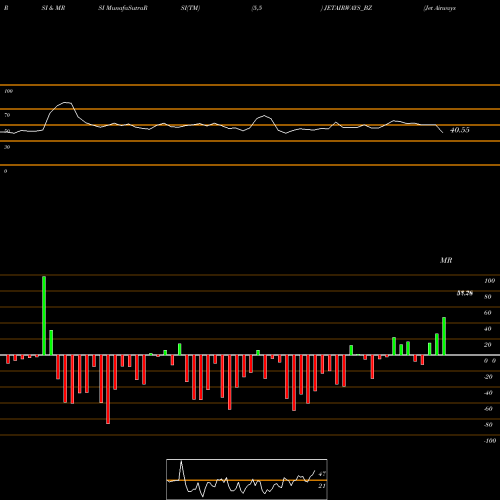Click the RSI axis label 70
The image size is (500, 500).
pyautogui.click(x=7, y=115)
